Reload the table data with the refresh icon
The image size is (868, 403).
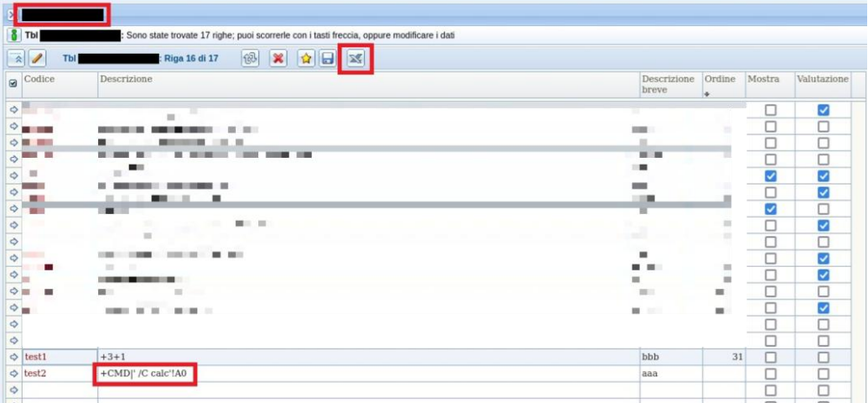(x=250, y=58)
